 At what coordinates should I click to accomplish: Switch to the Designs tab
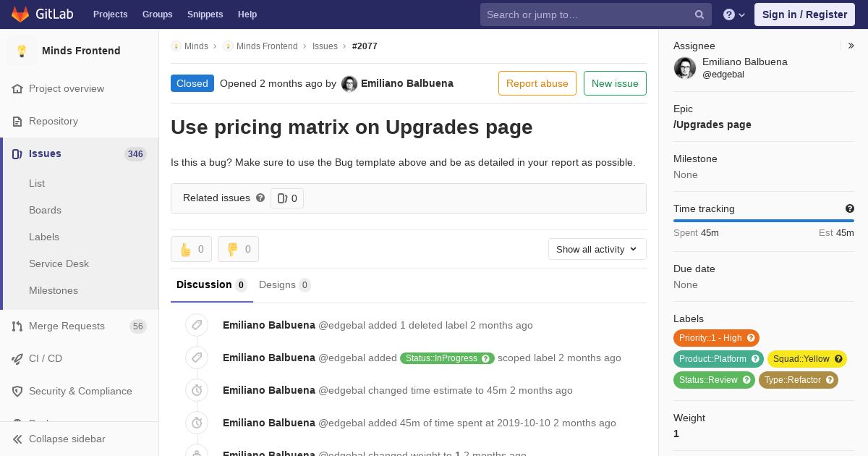(x=285, y=284)
